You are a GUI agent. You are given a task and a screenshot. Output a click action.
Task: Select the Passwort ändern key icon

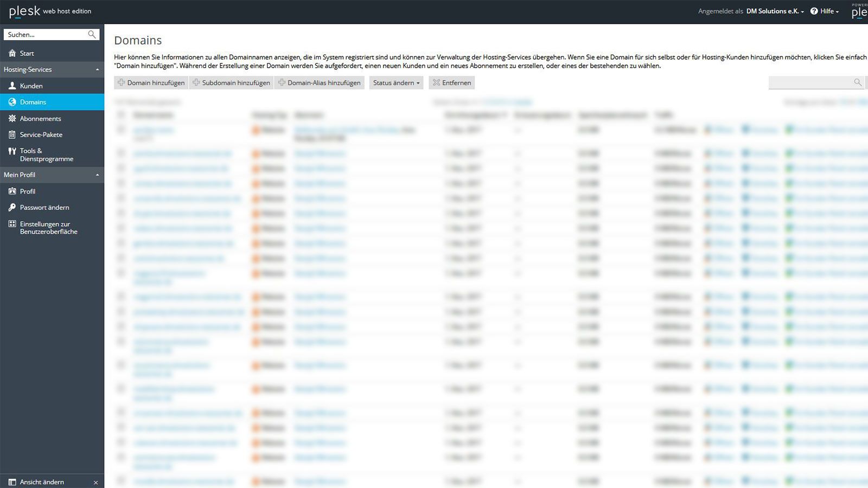(12, 207)
